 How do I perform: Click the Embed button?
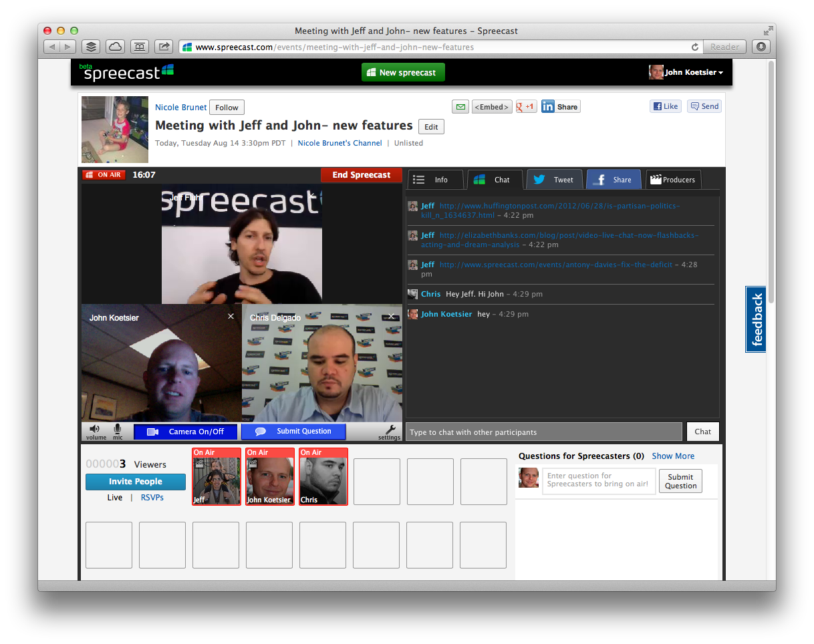[x=492, y=107]
